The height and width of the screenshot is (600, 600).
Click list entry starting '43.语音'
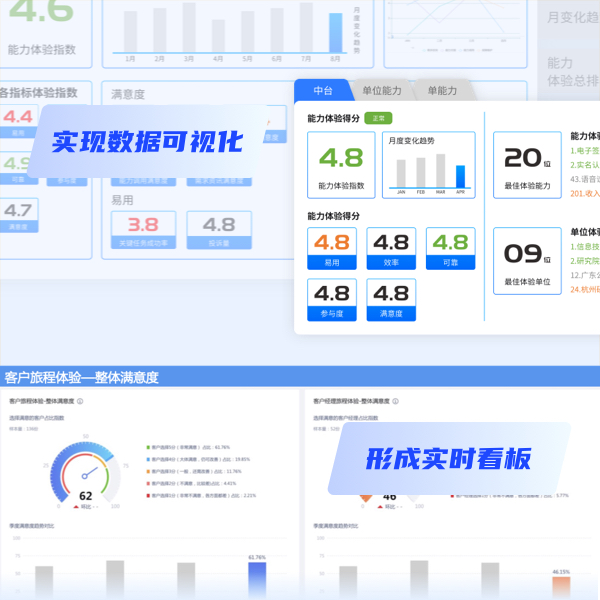(585, 179)
